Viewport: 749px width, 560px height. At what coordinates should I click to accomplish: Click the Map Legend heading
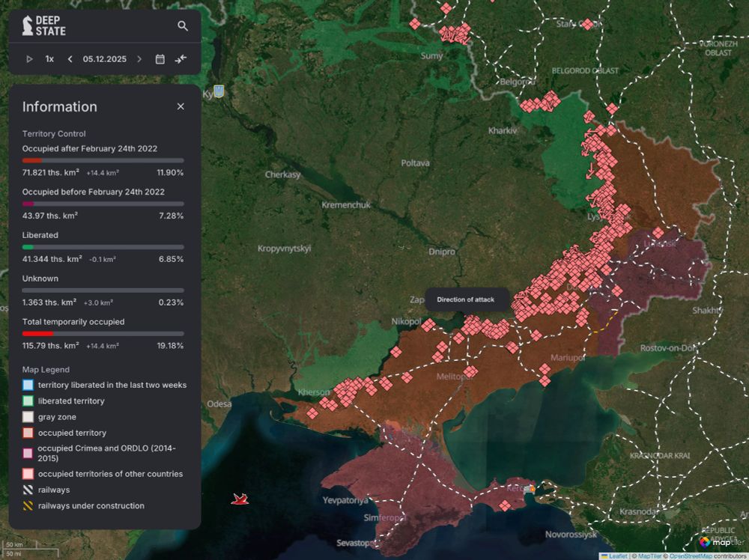point(46,370)
